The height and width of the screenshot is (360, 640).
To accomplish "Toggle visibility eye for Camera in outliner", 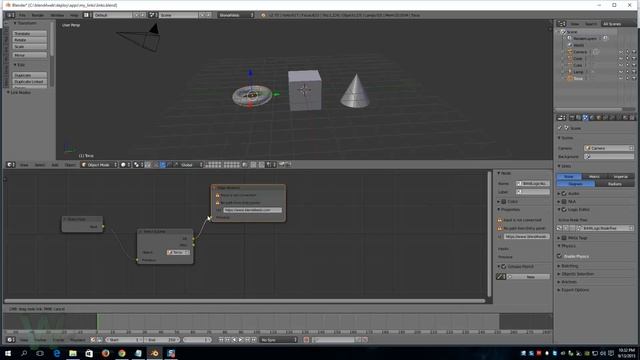I will click(621, 52).
